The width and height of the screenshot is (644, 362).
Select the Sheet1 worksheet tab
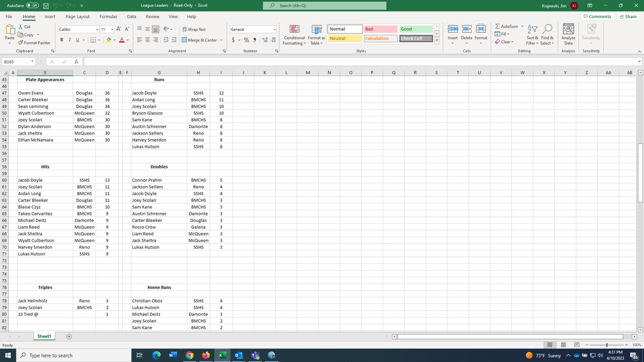click(x=45, y=336)
